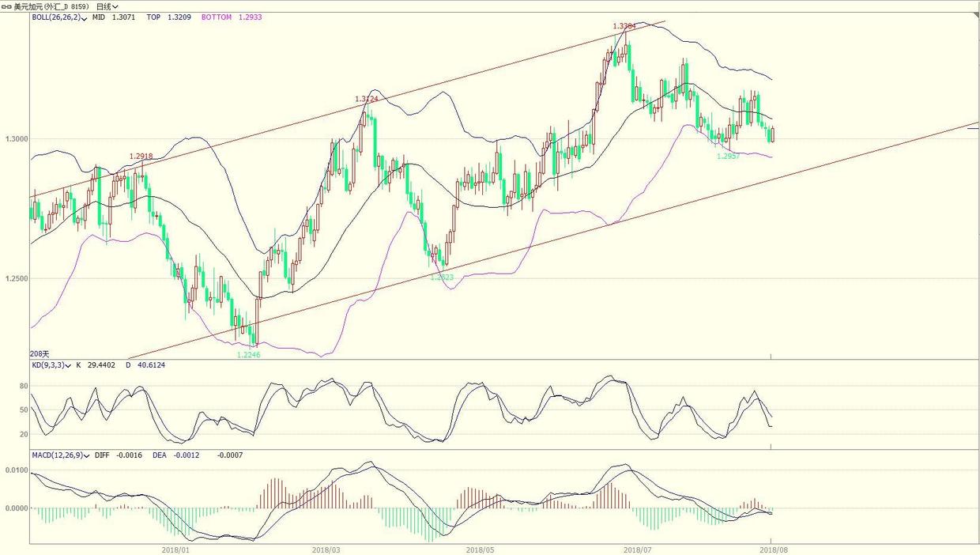Select the 1.3384 high price marker
This screenshot has width=980, height=555.
(x=624, y=26)
